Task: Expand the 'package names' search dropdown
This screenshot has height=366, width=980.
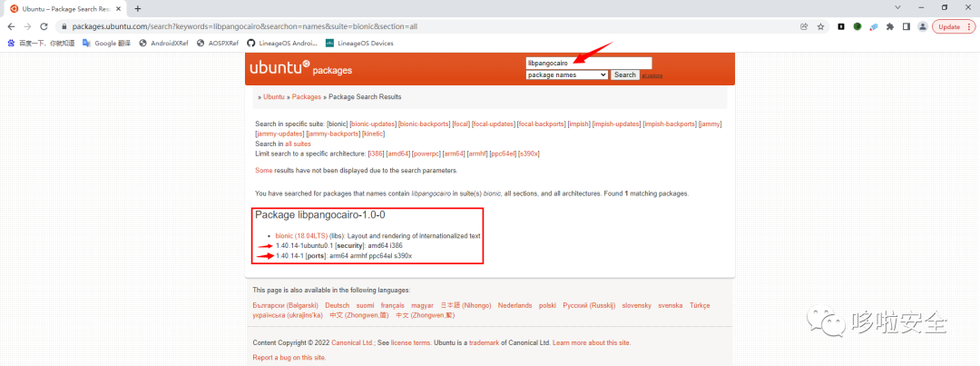Action: coord(567,74)
